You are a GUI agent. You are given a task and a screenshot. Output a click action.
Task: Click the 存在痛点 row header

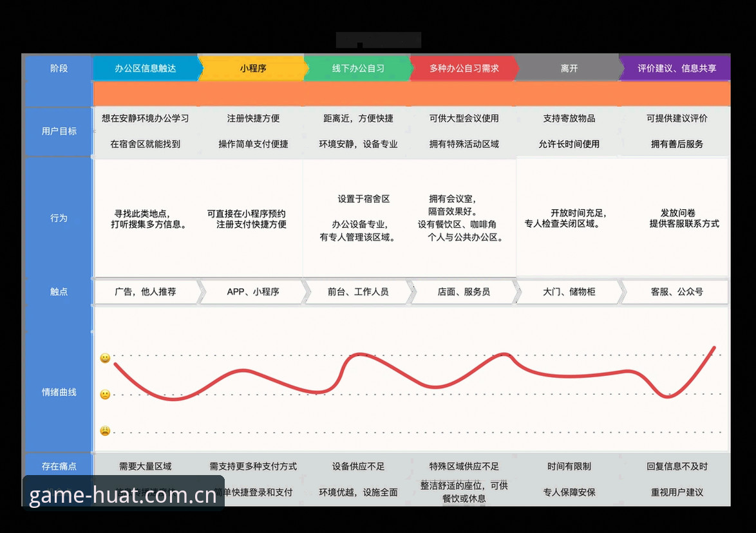59,466
